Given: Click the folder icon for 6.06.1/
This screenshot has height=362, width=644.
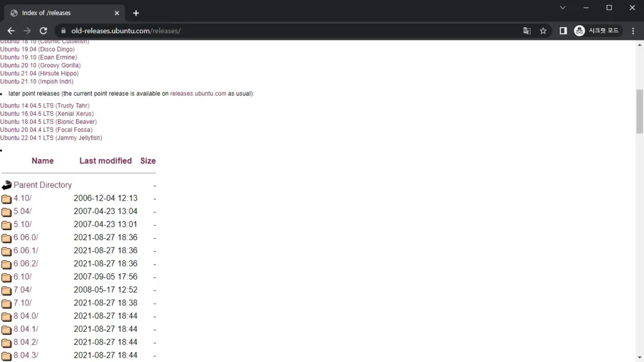Looking at the screenshot, I should 6,251.
